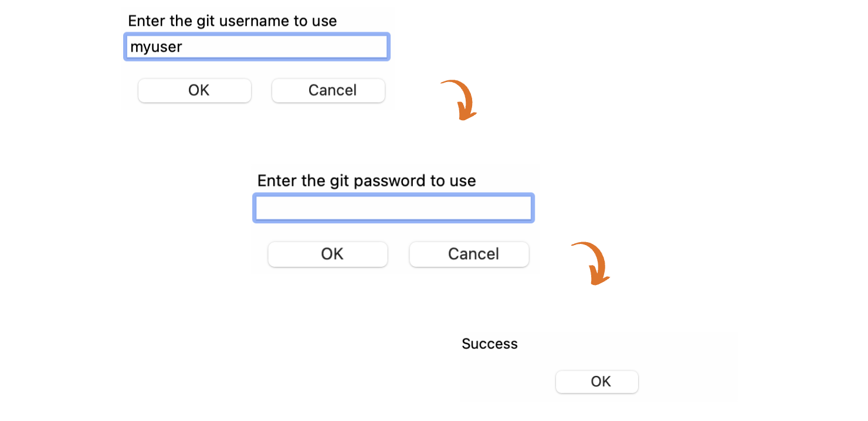Focus the empty git password field
The height and width of the screenshot is (421, 868).
(393, 208)
